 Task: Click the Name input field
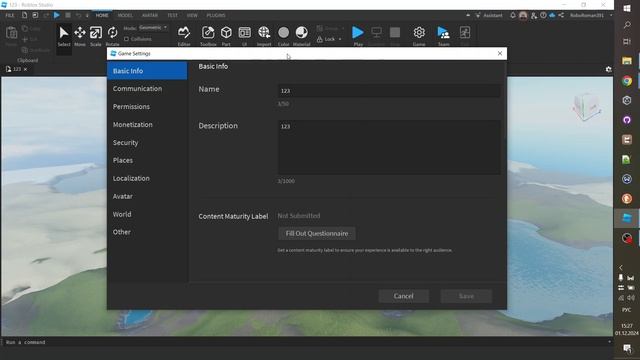tap(389, 91)
